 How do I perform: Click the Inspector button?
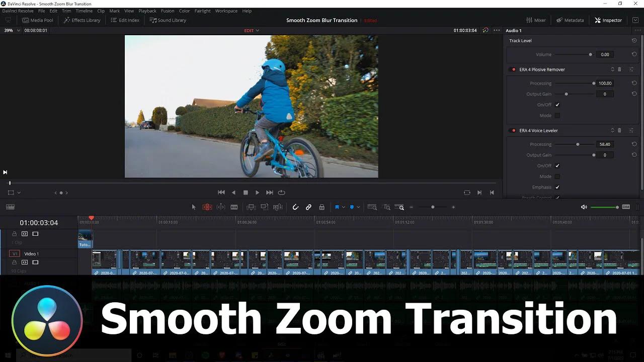608,20
